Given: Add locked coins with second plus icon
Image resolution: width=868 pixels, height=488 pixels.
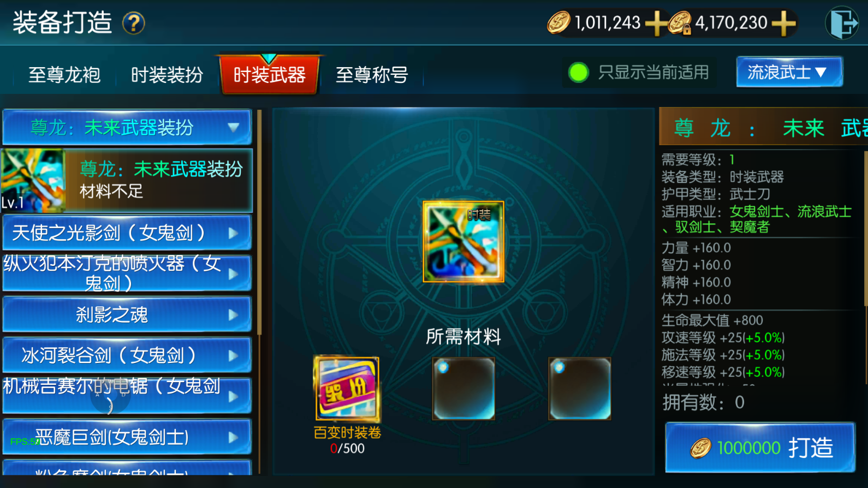Looking at the screenshot, I should [x=783, y=23].
